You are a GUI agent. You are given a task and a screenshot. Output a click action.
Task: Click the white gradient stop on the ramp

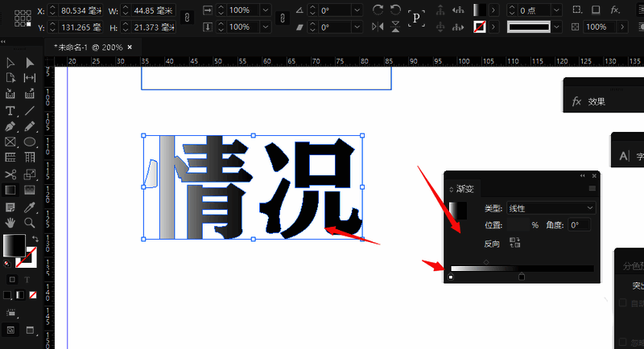(451, 277)
